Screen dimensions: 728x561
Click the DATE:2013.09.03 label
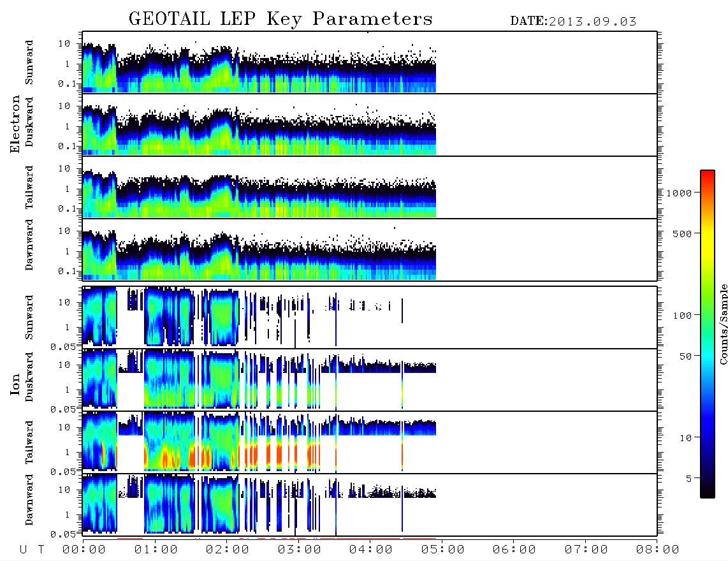pos(573,22)
